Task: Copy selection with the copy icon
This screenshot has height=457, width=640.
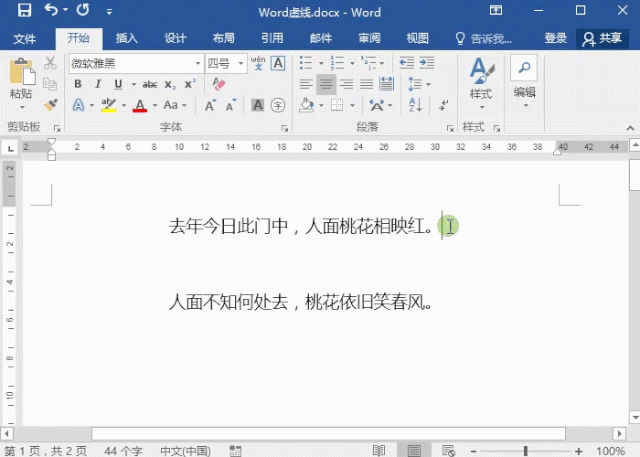Action: (50, 84)
